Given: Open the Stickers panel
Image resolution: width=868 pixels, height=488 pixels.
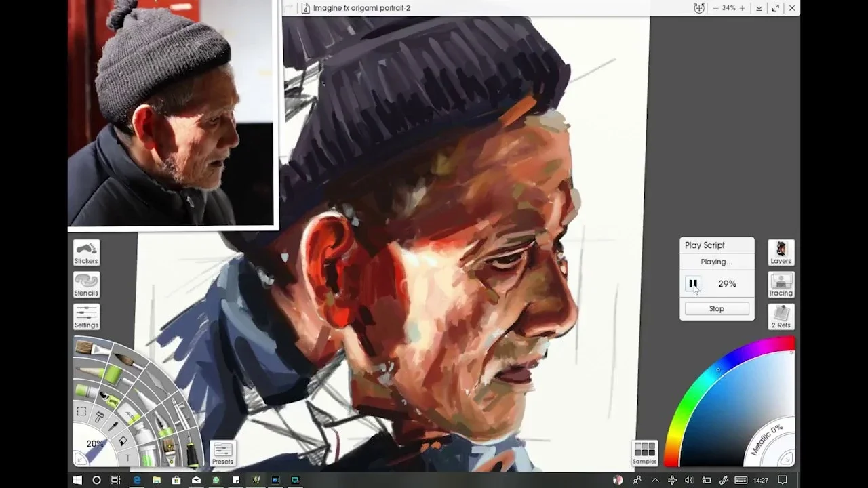Looking at the screenshot, I should click(86, 252).
